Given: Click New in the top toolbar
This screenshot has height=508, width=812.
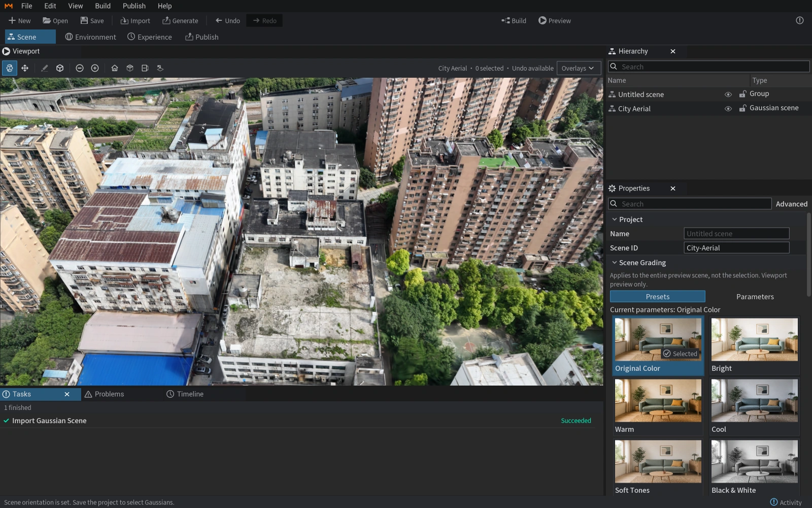Looking at the screenshot, I should 20,21.
